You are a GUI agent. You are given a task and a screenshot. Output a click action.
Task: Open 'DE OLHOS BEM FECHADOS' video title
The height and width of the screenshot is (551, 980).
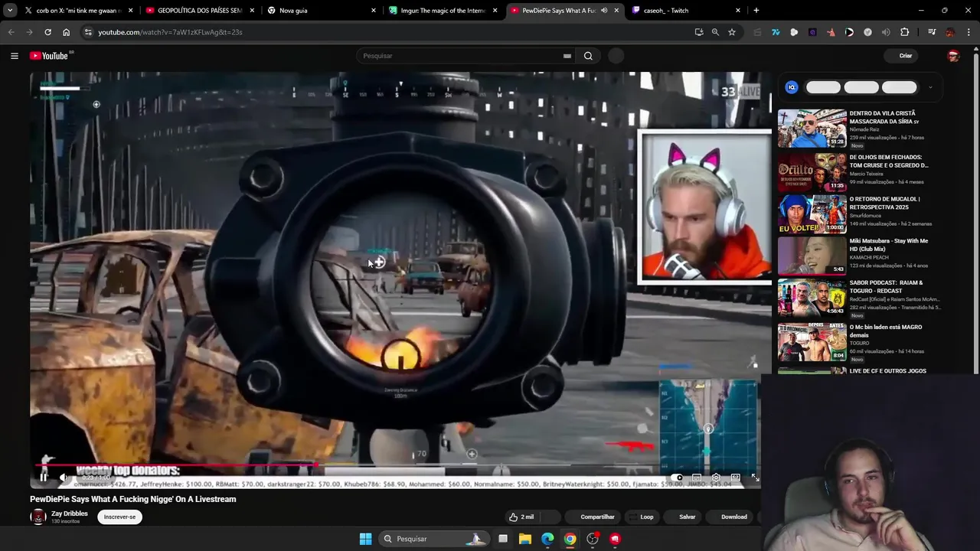[x=889, y=161]
